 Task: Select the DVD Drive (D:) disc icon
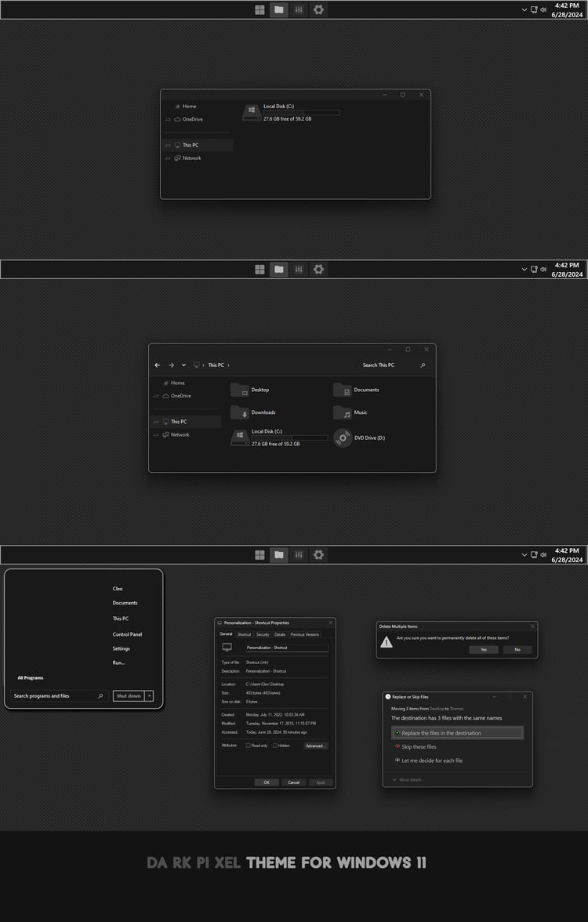point(342,438)
